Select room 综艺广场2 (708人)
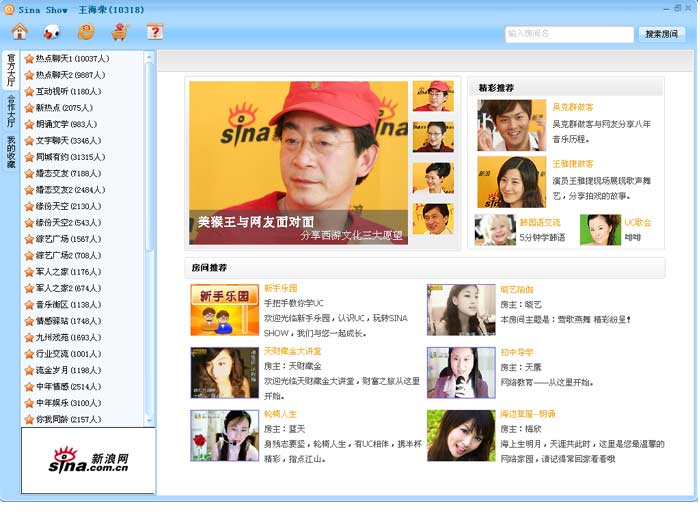 pos(68,255)
